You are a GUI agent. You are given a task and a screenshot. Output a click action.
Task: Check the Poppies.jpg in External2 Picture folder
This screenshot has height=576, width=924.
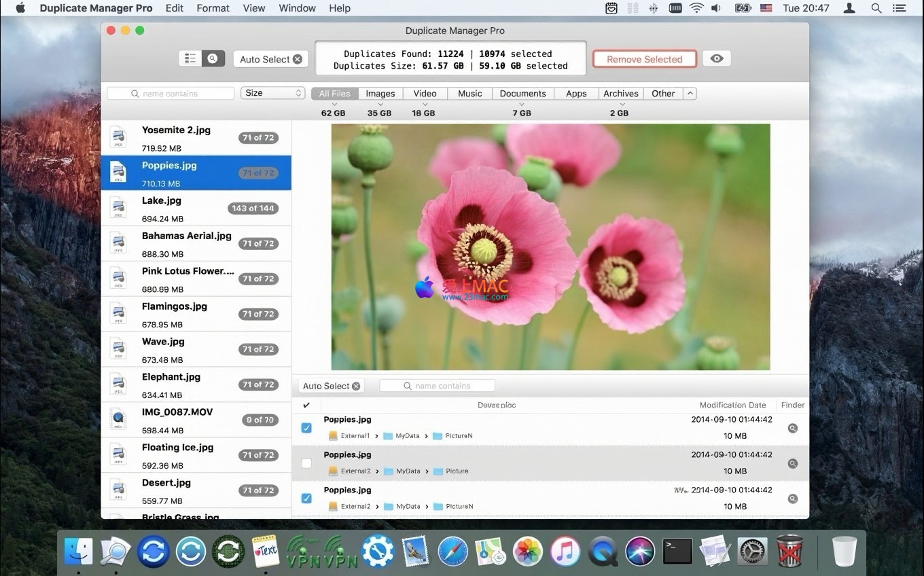tap(306, 463)
